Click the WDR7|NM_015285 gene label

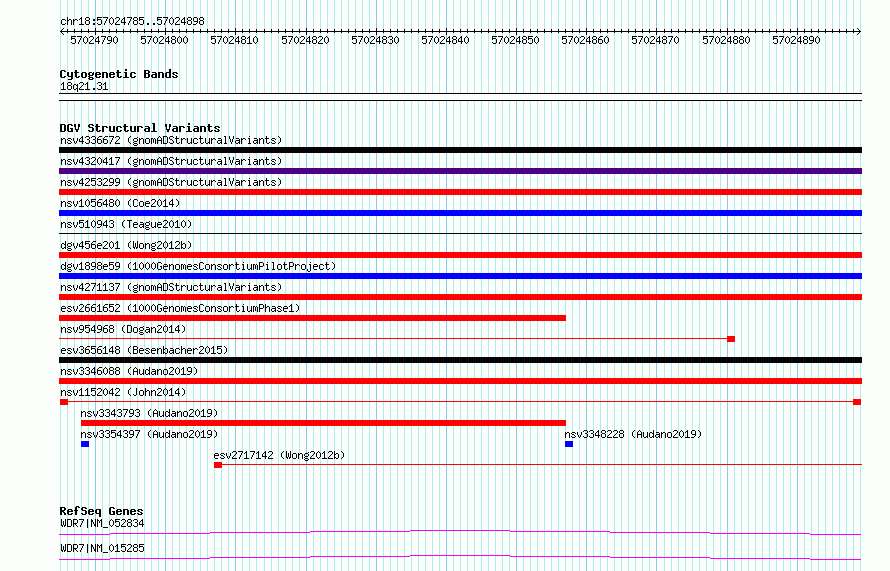(x=102, y=548)
